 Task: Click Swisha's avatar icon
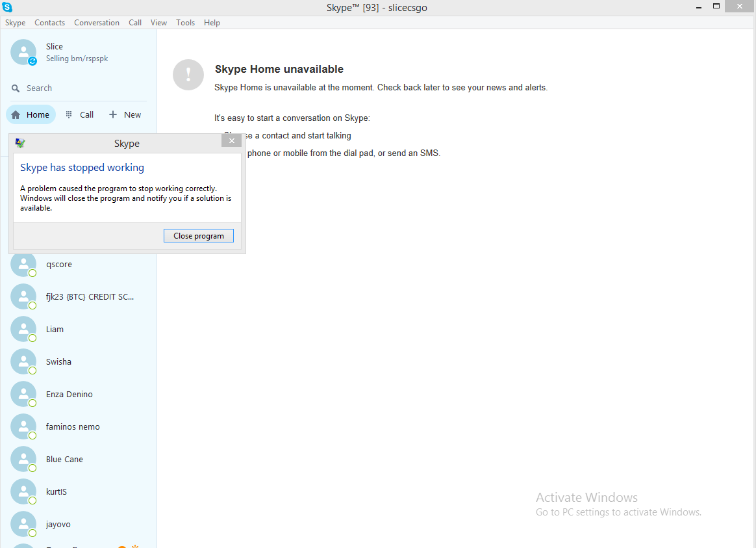coord(23,362)
